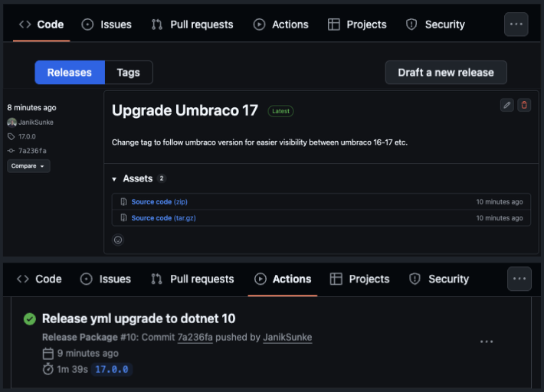Collapse the Assets section triangle
544x392 pixels.
pyautogui.click(x=114, y=179)
